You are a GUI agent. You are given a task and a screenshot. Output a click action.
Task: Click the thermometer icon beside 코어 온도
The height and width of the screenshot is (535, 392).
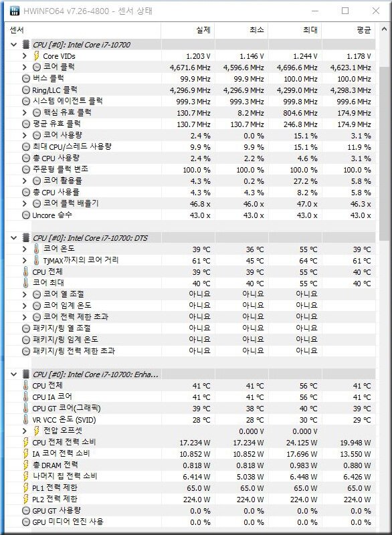(x=36, y=249)
